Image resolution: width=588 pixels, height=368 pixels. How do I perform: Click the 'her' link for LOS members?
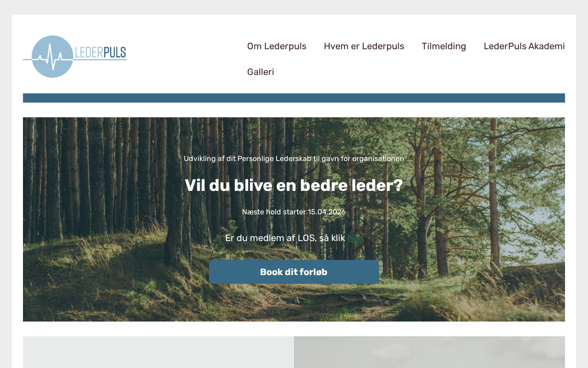coord(355,238)
